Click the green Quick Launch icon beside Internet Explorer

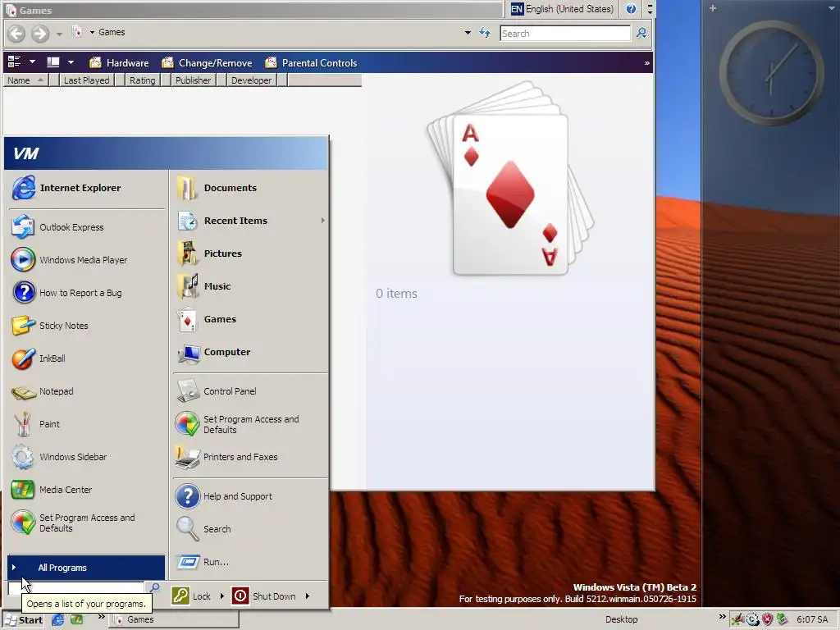(x=76, y=620)
